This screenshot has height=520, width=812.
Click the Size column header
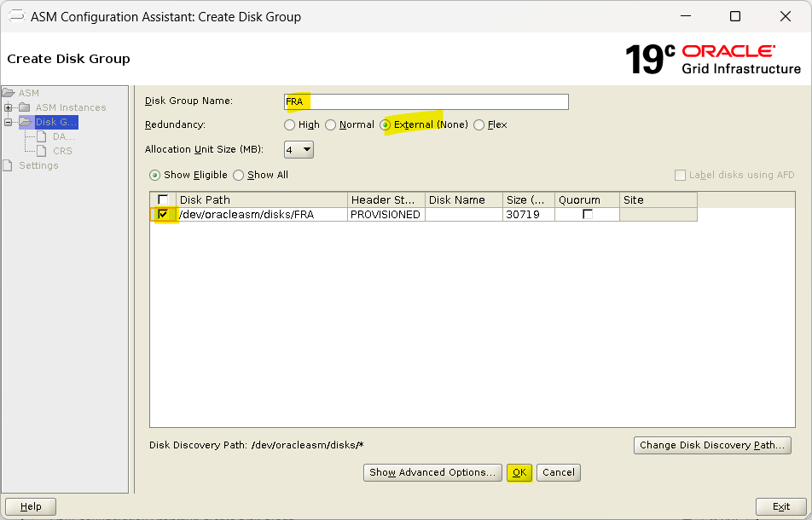pyautogui.click(x=529, y=199)
